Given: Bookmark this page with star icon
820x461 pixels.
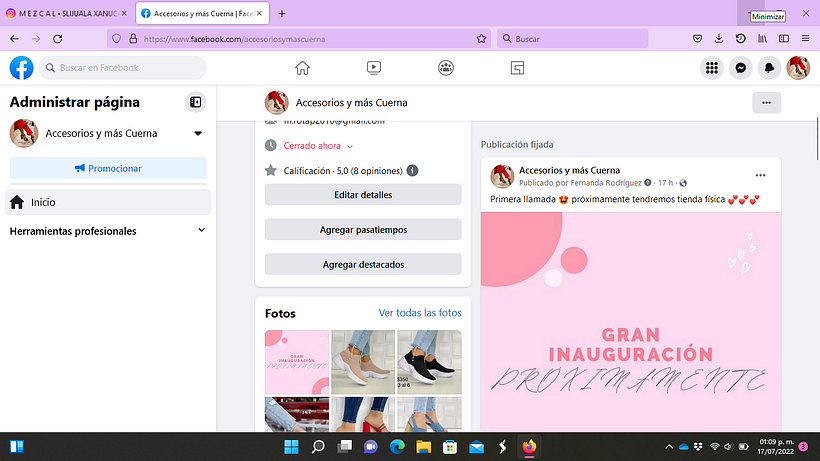Looking at the screenshot, I should (481, 39).
